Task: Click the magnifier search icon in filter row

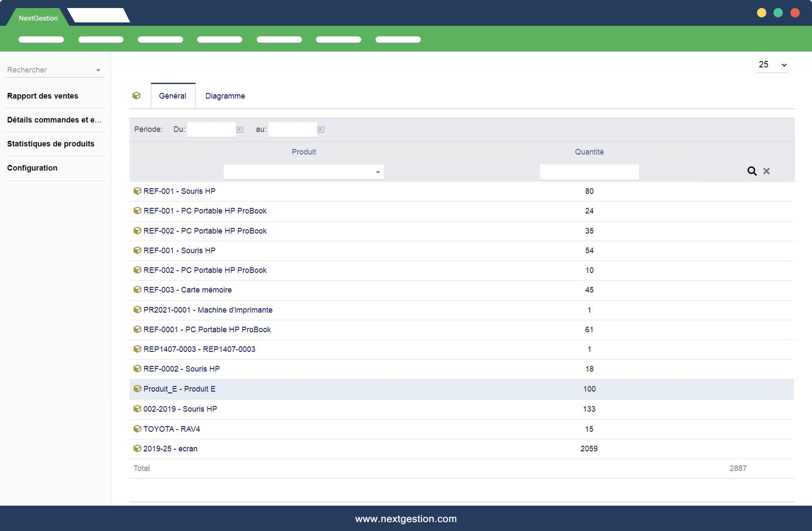Action: point(752,171)
